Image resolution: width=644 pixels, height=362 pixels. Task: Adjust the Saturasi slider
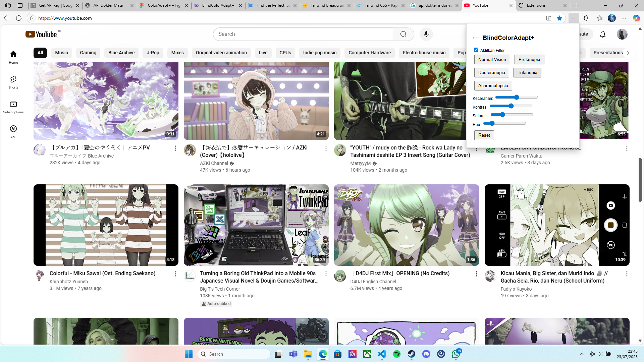pyautogui.click(x=512, y=115)
